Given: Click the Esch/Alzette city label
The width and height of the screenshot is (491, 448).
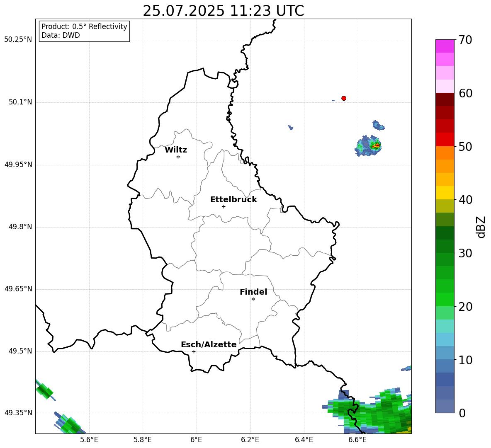Looking at the screenshot, I should [x=209, y=344].
